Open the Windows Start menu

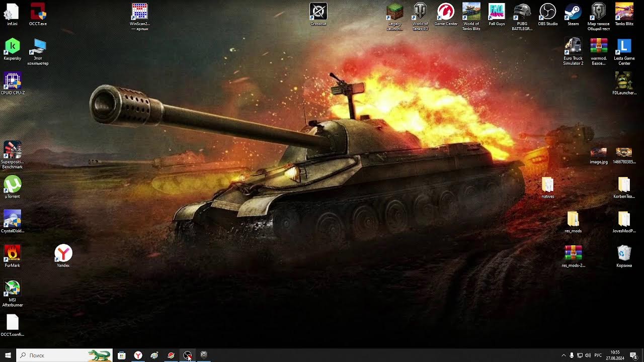point(8,355)
